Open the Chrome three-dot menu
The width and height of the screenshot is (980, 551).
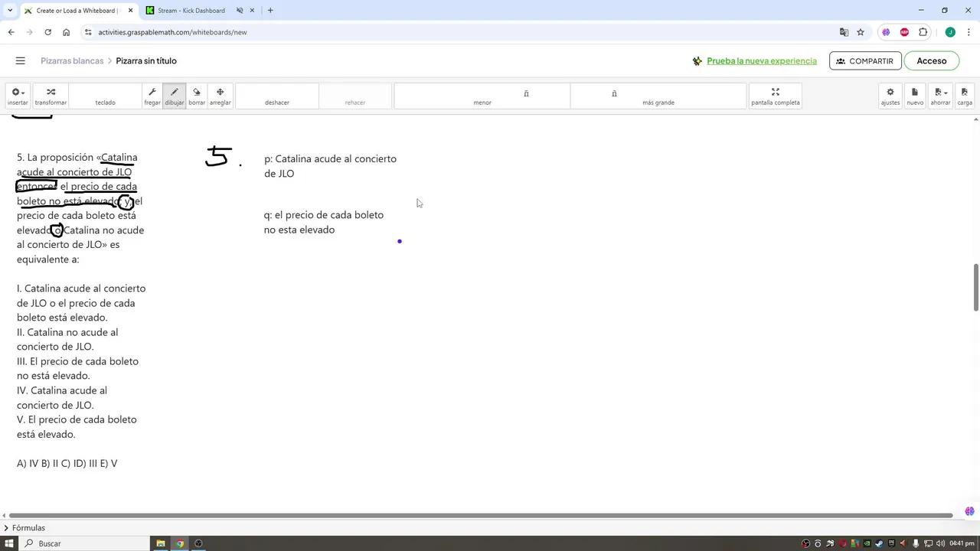pos(969,32)
